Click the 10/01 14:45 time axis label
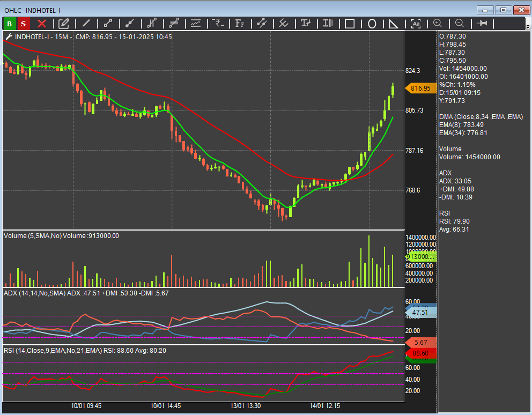This screenshot has height=415, width=532. [x=166, y=406]
